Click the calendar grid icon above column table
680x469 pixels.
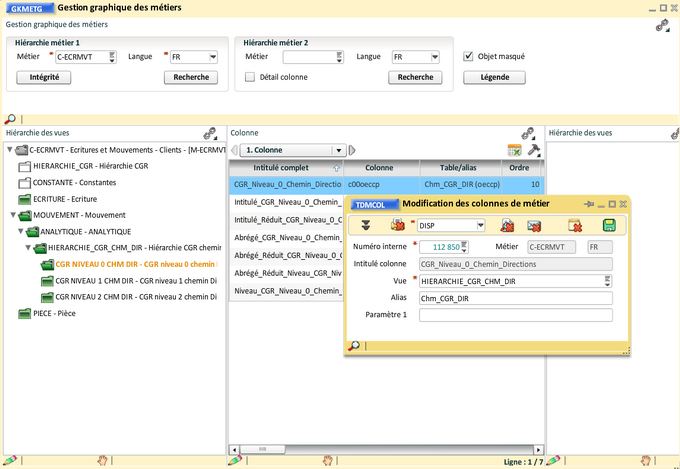(x=515, y=150)
